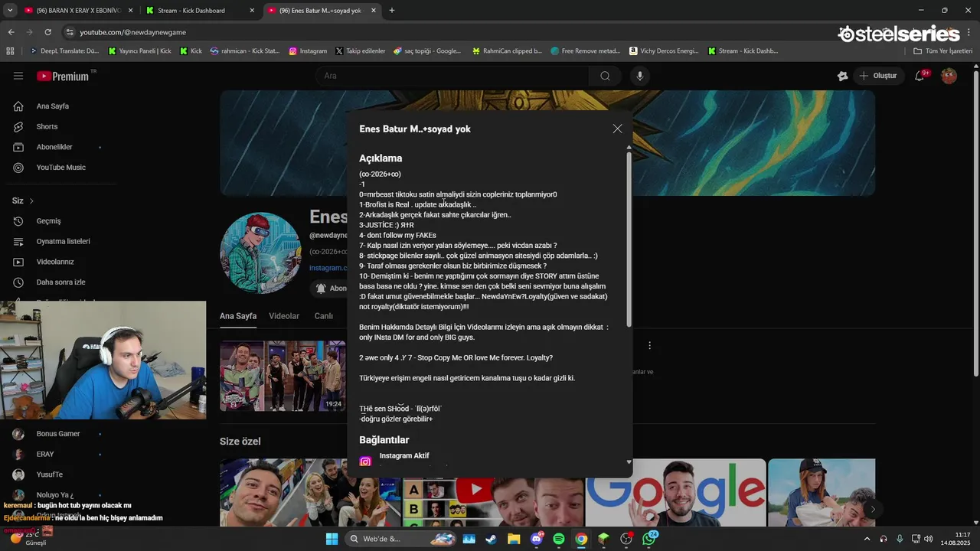Click the address bar URL
Image resolution: width=980 pixels, height=551 pixels.
pyautogui.click(x=133, y=32)
